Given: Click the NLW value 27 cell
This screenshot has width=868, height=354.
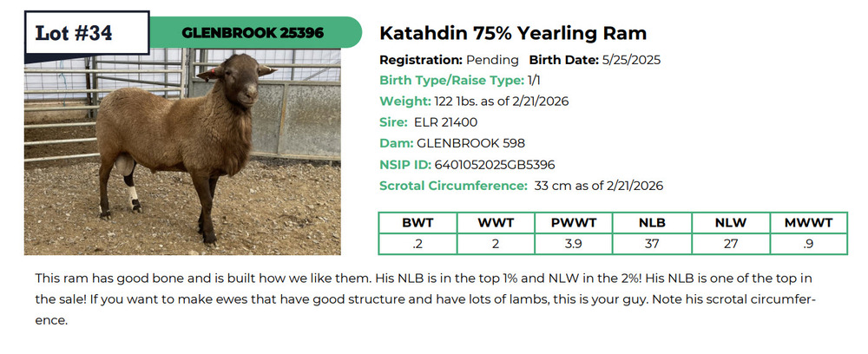Looking at the screenshot, I should [x=730, y=244].
